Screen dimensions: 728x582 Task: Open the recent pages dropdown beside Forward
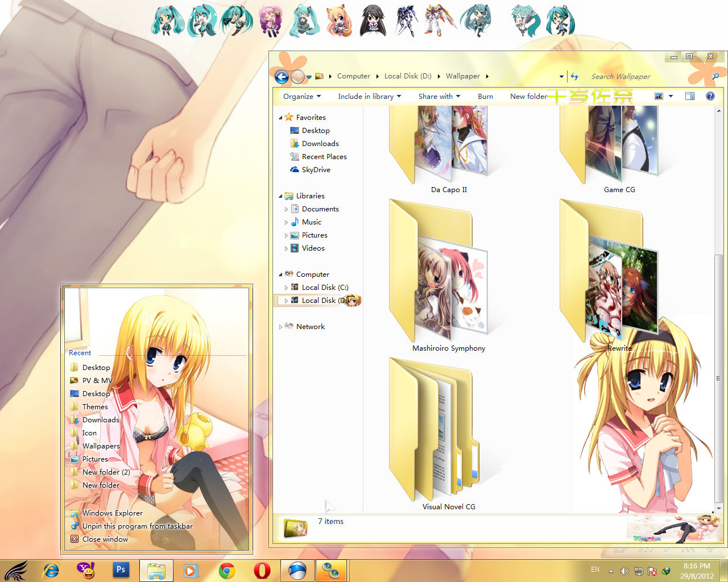309,77
